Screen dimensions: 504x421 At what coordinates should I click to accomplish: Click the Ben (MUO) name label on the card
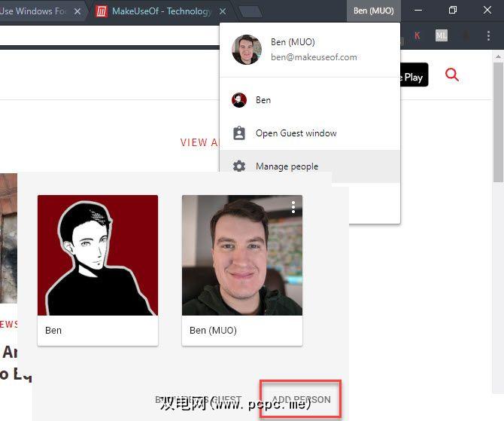coord(213,331)
